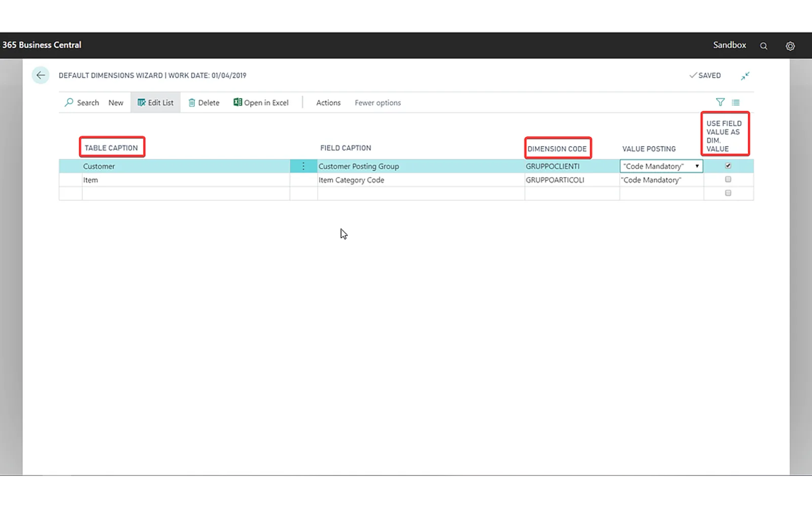Image resolution: width=812 pixels, height=508 pixels.
Task: Tick the checkbox in the empty row
Action: 728,193
